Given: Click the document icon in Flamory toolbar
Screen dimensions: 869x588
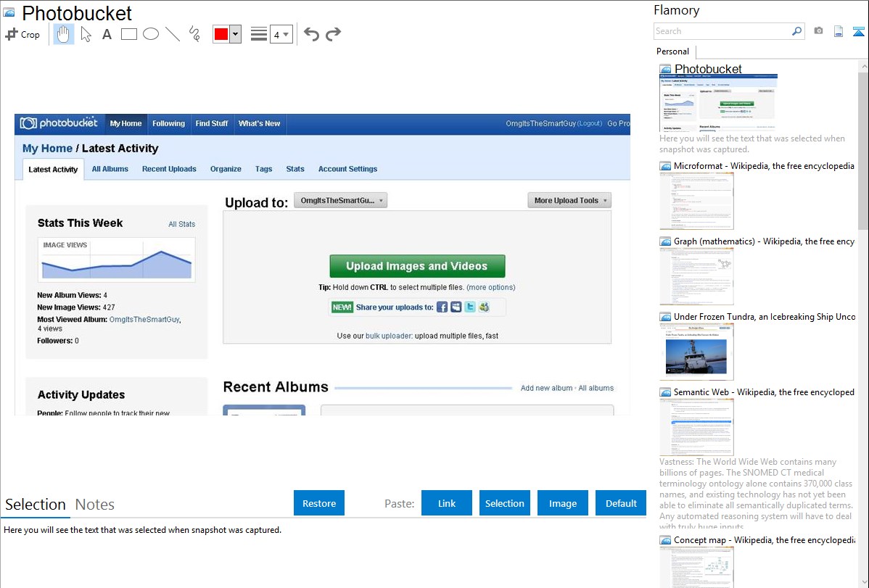Looking at the screenshot, I should 839,31.
